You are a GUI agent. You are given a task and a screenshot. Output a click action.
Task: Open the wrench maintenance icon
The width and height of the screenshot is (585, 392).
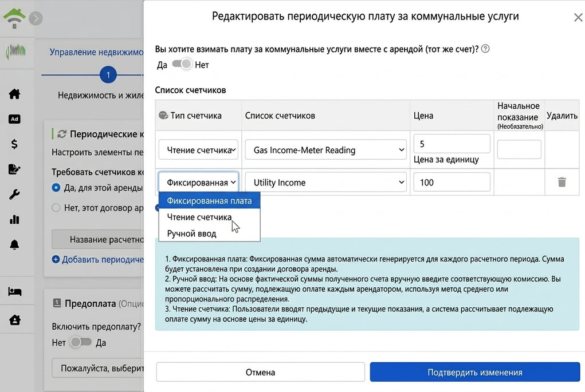click(14, 194)
